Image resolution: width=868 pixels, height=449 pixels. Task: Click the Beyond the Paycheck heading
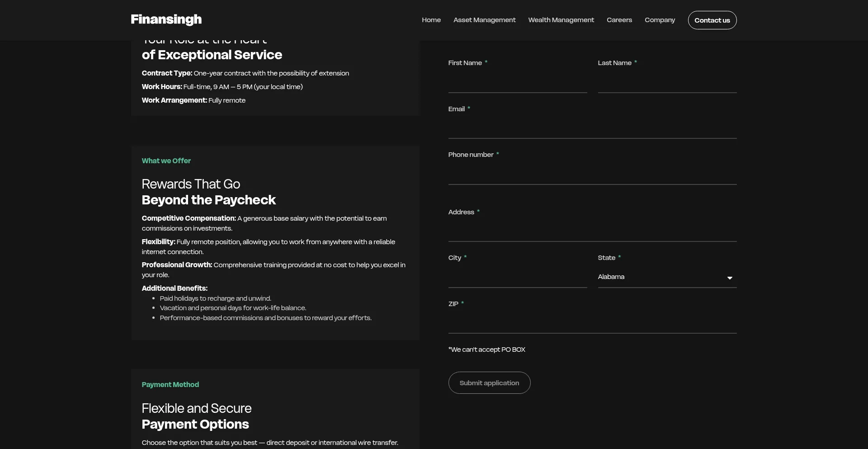point(208,200)
